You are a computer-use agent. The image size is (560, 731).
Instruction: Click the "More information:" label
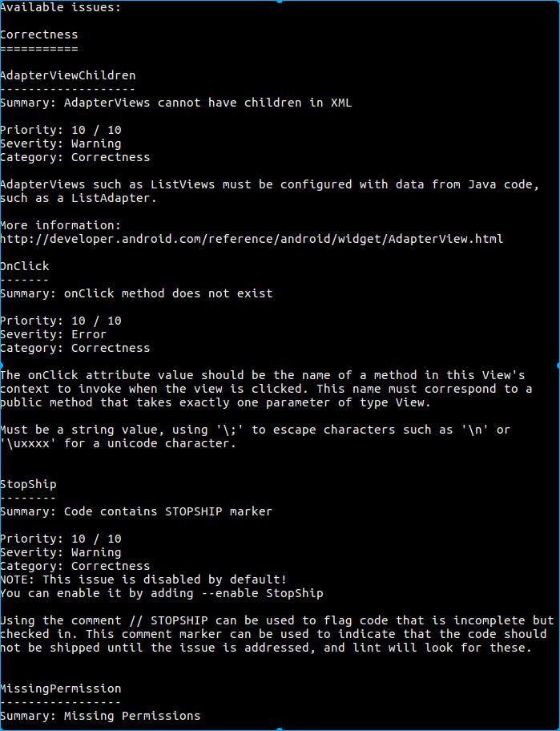point(61,225)
